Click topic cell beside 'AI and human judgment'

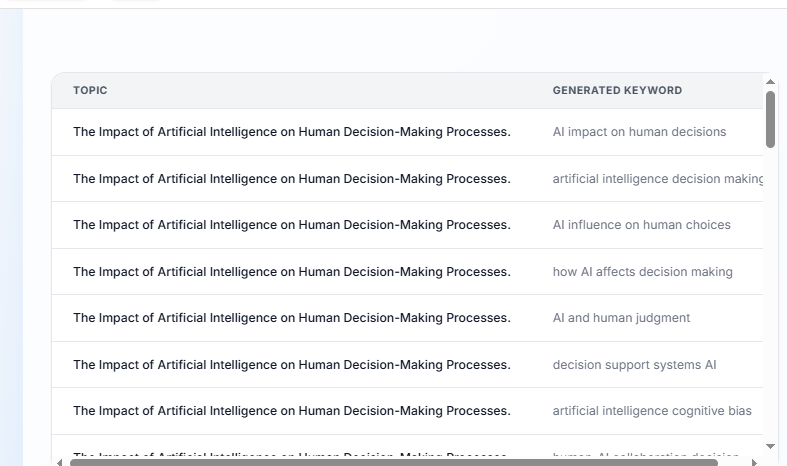[291, 318]
